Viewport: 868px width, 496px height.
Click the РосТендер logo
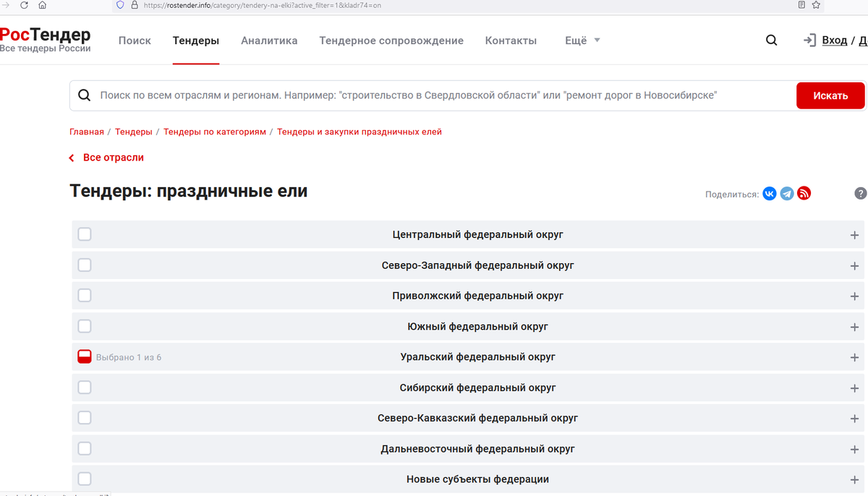click(x=45, y=39)
